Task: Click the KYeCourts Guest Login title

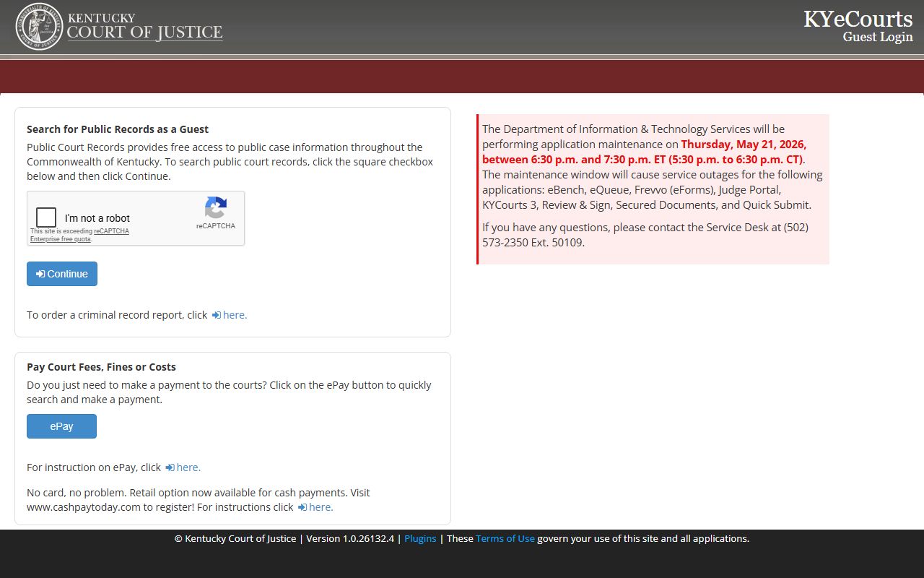Action: click(858, 27)
